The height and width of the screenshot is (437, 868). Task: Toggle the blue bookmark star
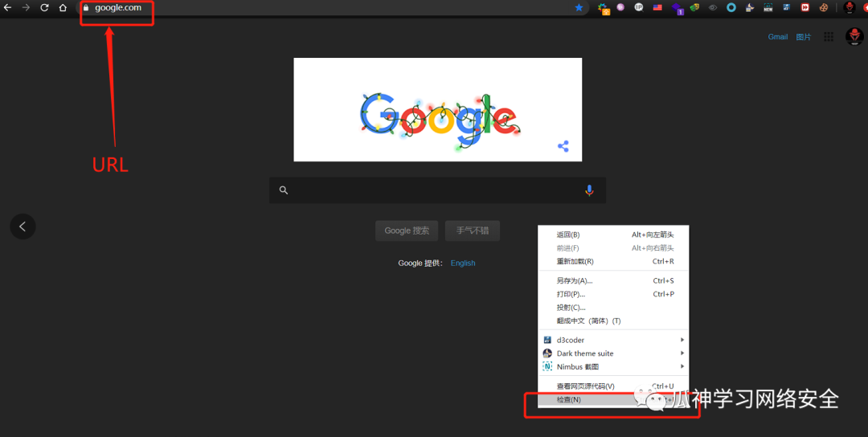click(579, 8)
